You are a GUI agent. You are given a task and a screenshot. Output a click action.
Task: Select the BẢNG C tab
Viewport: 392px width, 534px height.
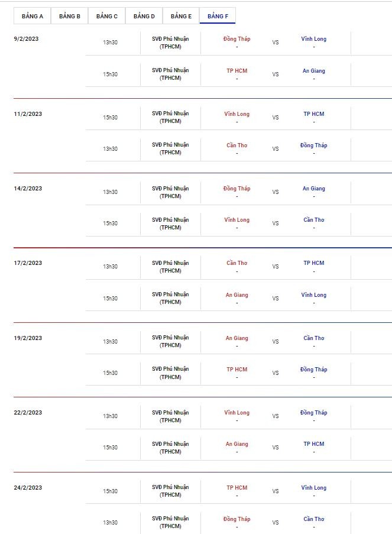click(107, 16)
